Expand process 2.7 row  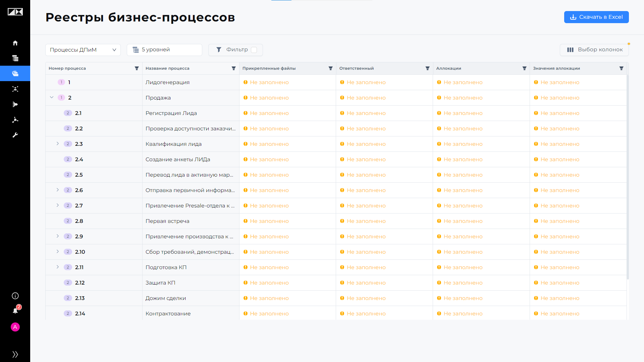point(58,205)
